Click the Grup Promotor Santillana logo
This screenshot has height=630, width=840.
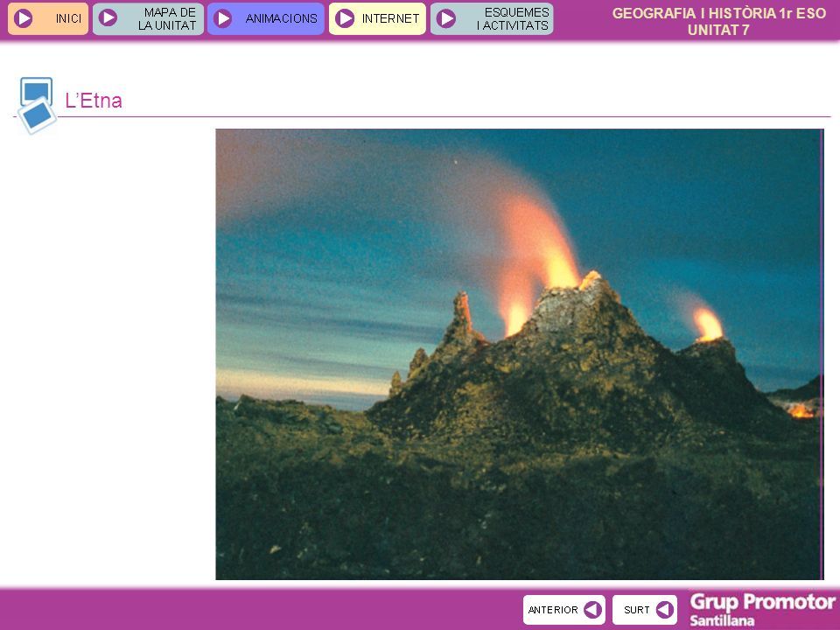pyautogui.click(x=762, y=610)
